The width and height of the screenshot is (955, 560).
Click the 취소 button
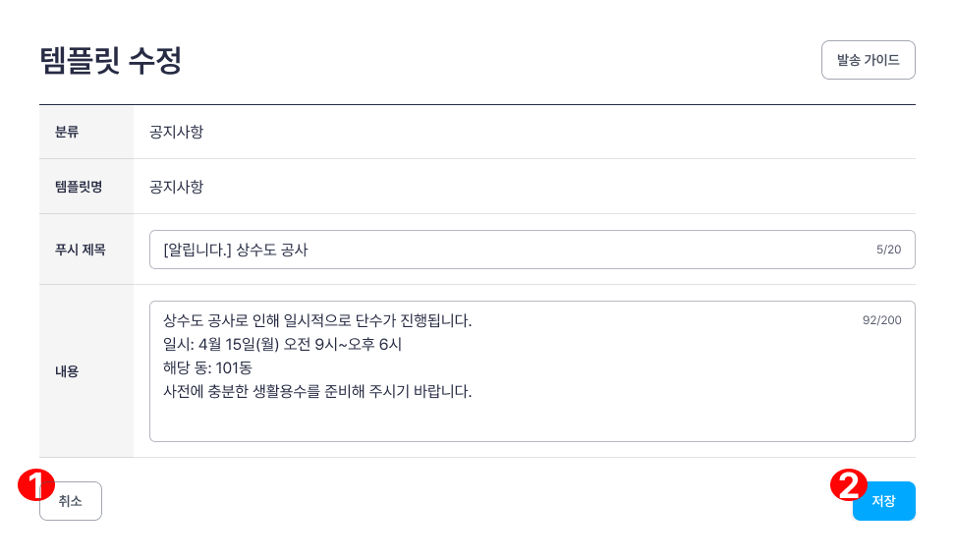coord(71,501)
